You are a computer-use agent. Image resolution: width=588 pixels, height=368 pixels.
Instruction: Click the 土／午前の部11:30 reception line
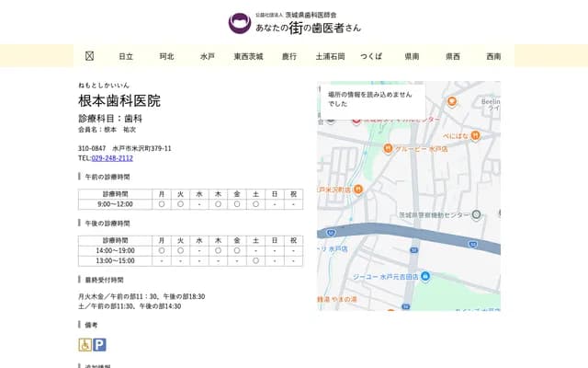pyautogui.click(x=130, y=306)
